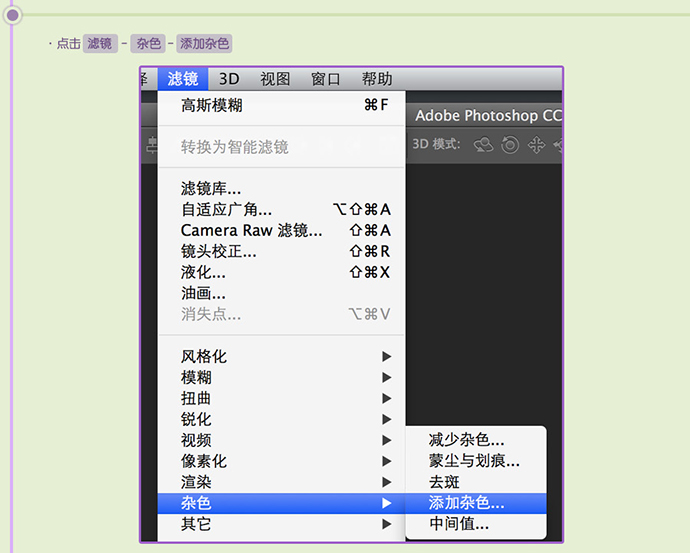Click the 添加杂色 tag in the instruction text

[x=205, y=44]
